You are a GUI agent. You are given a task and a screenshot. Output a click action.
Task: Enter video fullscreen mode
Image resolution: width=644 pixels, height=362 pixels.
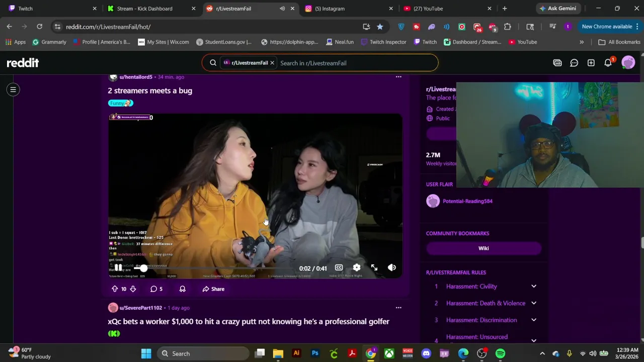(374, 268)
